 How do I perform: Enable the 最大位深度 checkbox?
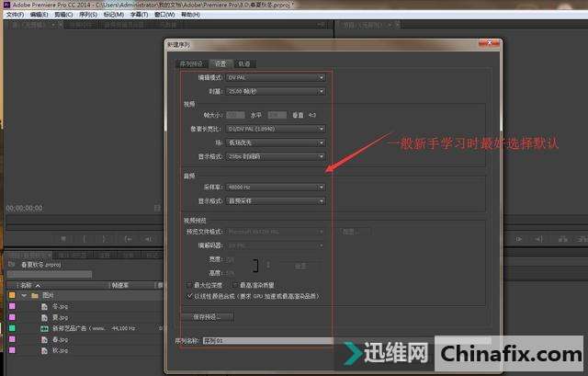(x=188, y=285)
